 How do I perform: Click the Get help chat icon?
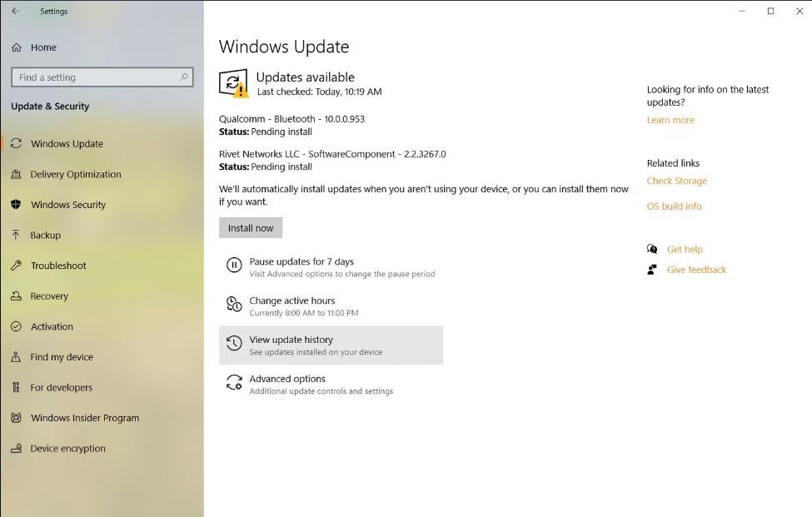(652, 249)
